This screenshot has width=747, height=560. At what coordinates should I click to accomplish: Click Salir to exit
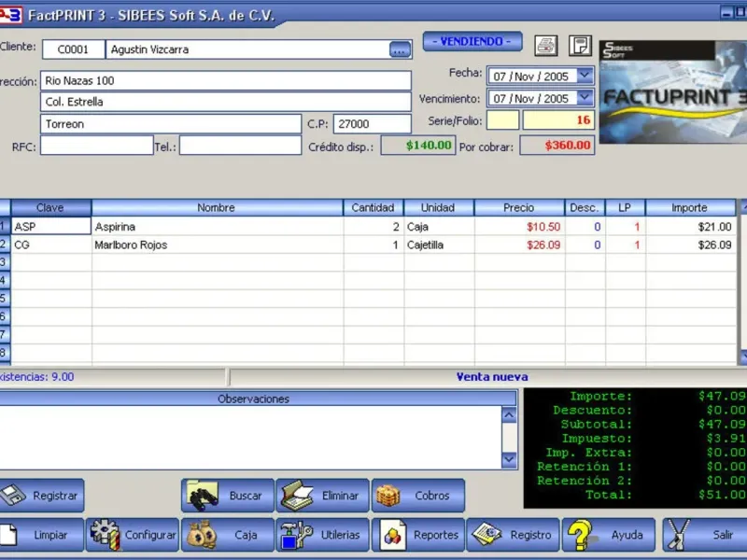(705, 535)
